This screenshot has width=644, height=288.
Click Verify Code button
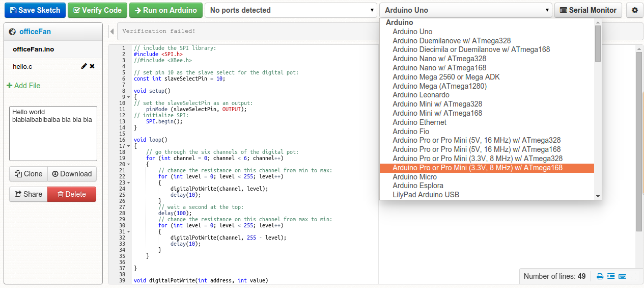pos(97,10)
